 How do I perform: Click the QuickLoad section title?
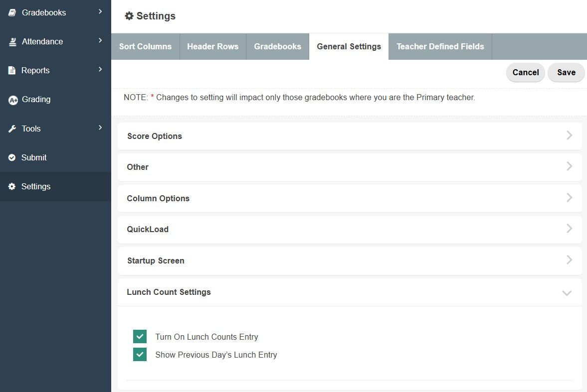coord(148,229)
